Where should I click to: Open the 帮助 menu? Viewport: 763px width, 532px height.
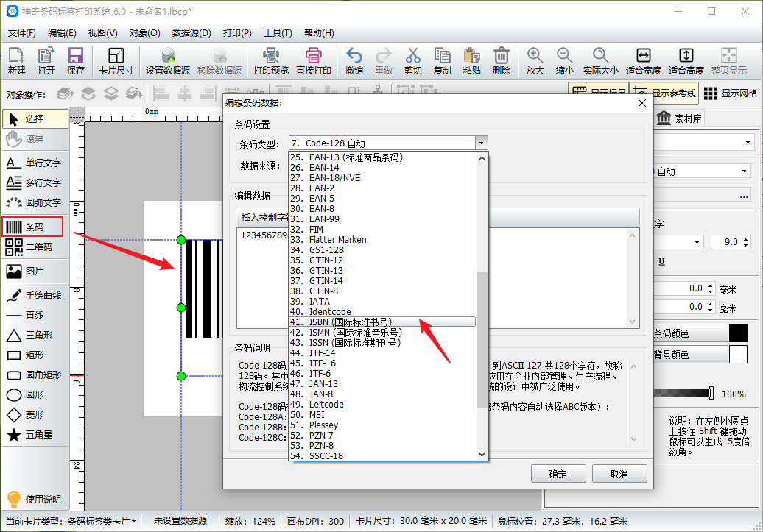point(318,33)
